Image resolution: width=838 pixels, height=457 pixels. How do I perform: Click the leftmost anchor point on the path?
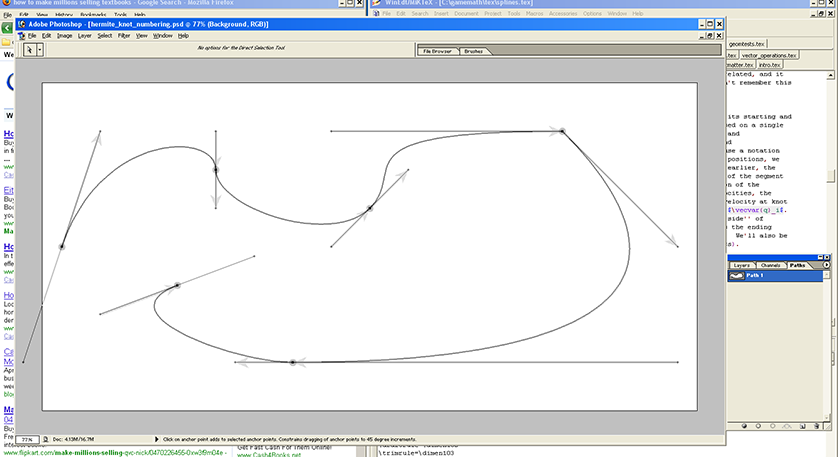[62, 247]
